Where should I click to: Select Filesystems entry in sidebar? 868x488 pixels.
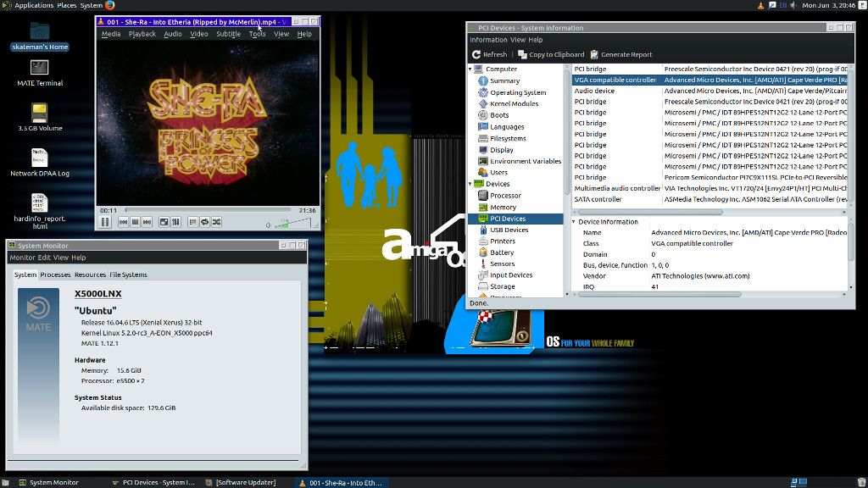pos(508,138)
